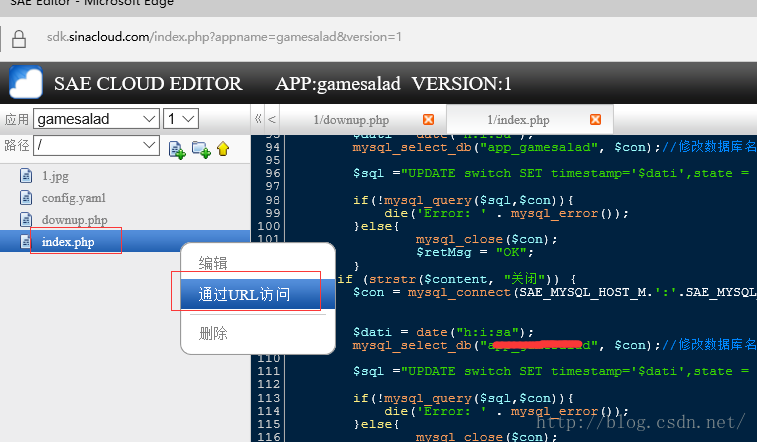This screenshot has width=757, height=442.
Task: Click the single left-chevron tab arrow
Action: [x=272, y=119]
